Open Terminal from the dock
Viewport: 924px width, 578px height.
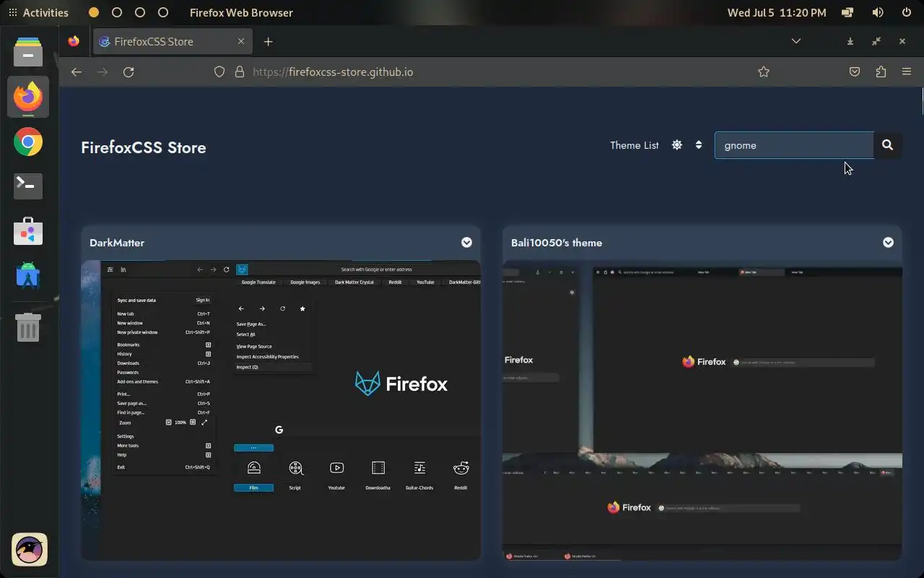[28, 186]
